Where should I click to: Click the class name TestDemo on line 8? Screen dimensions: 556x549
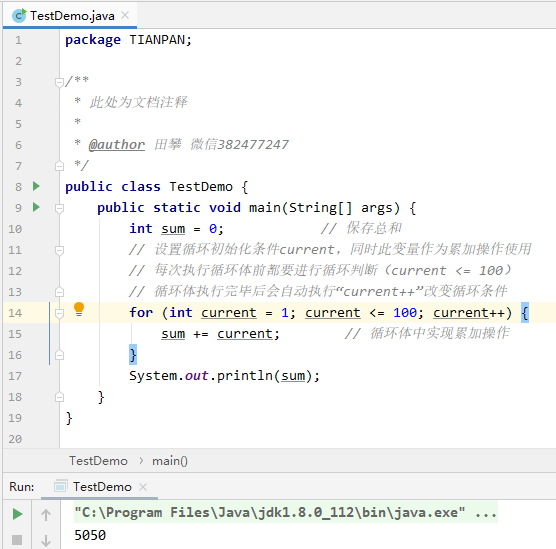click(x=201, y=187)
